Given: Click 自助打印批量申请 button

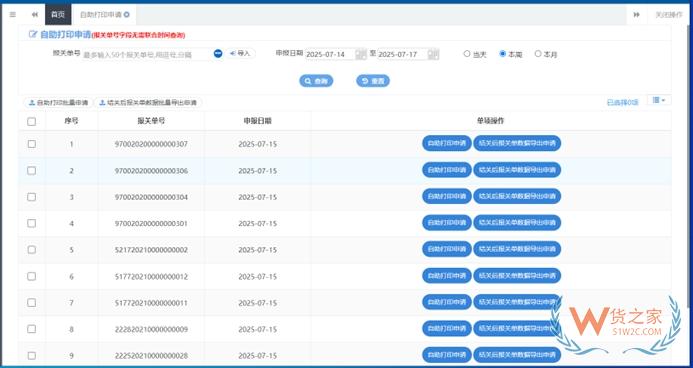Looking at the screenshot, I should [x=58, y=103].
